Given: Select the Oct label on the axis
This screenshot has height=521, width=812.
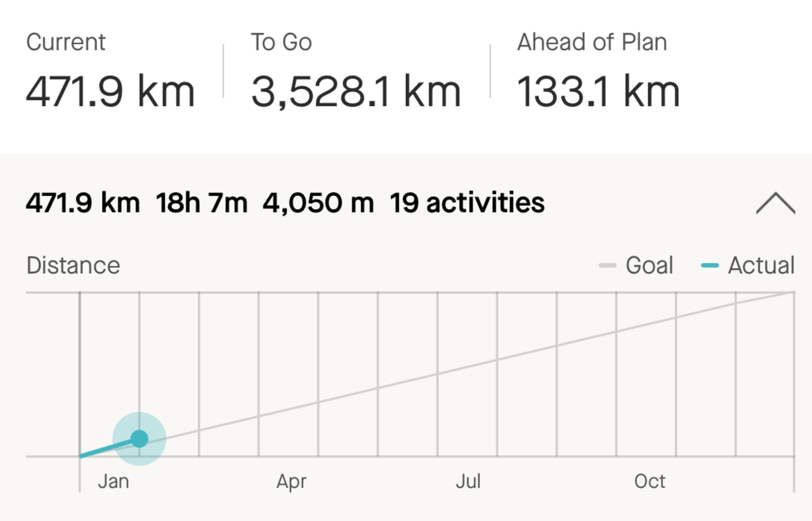Looking at the screenshot, I should pos(650,482).
